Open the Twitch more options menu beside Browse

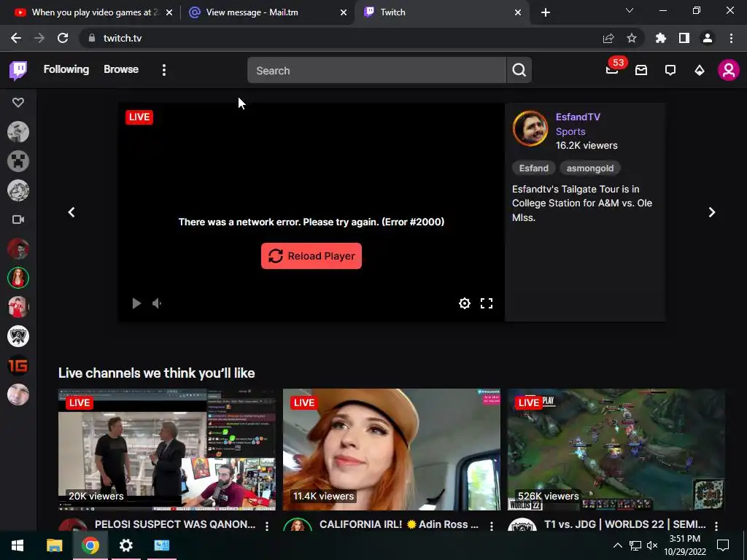164,70
